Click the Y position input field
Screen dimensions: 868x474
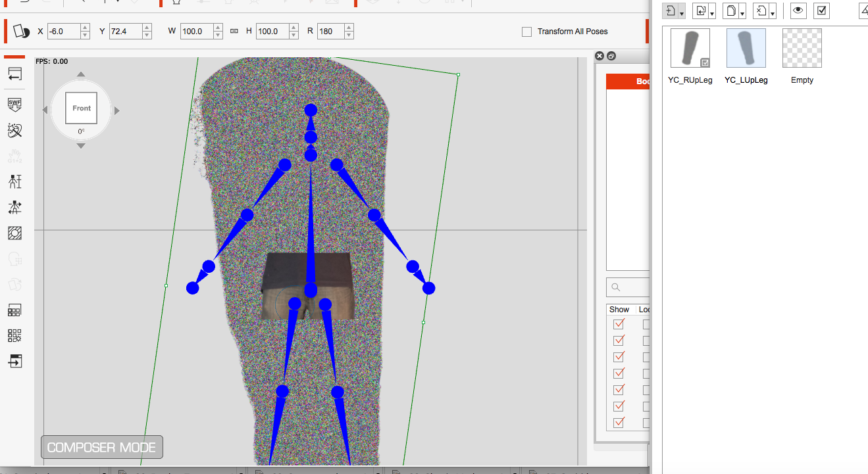pos(126,32)
